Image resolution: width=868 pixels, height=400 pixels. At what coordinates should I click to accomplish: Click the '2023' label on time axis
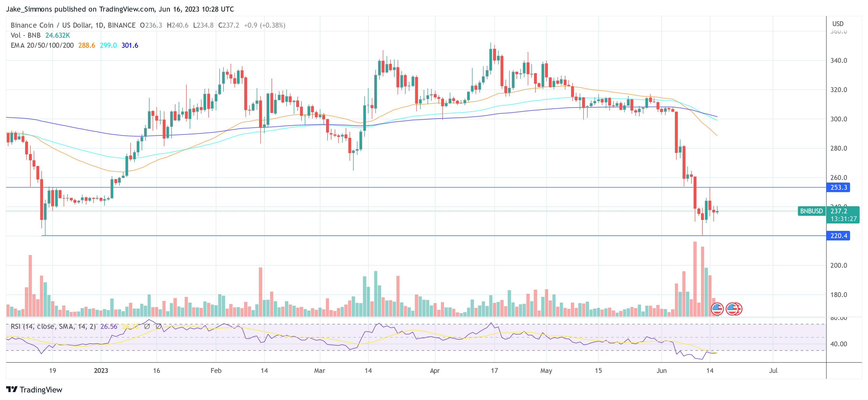pos(101,371)
